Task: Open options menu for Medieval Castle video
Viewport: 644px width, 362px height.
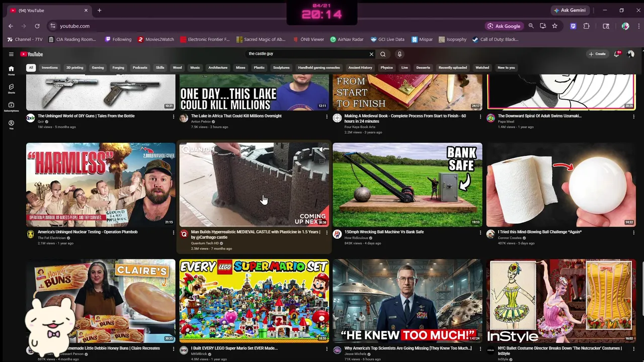Action: pos(327,233)
